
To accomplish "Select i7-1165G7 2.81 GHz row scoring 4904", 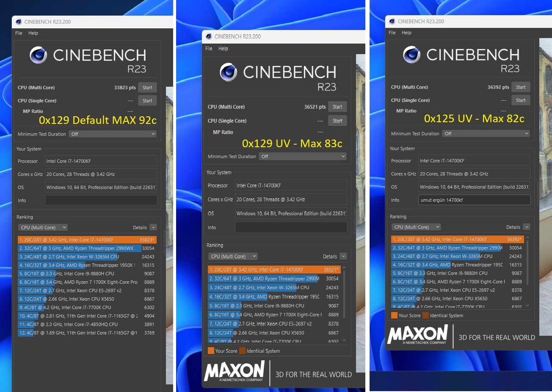I will (87, 316).
